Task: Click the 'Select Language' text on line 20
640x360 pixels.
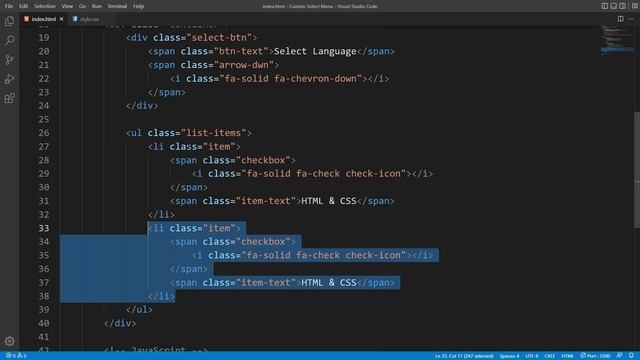Action: [x=315, y=51]
